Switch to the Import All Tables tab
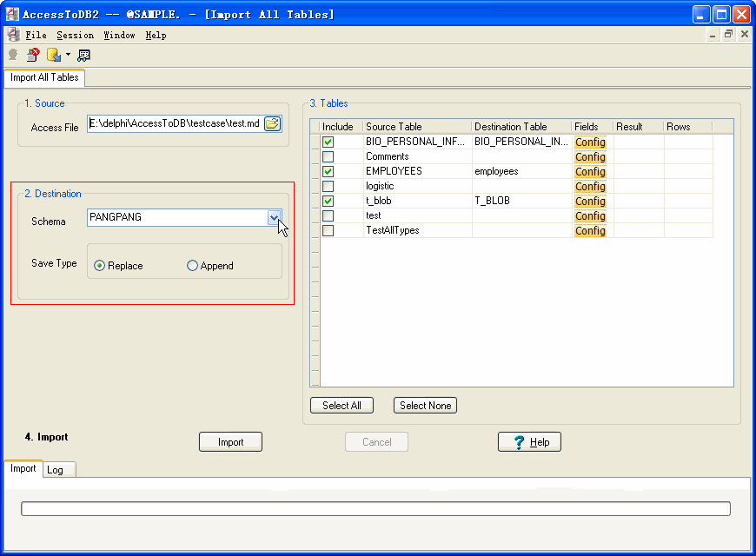Screen dimensions: 756x556 [44, 77]
